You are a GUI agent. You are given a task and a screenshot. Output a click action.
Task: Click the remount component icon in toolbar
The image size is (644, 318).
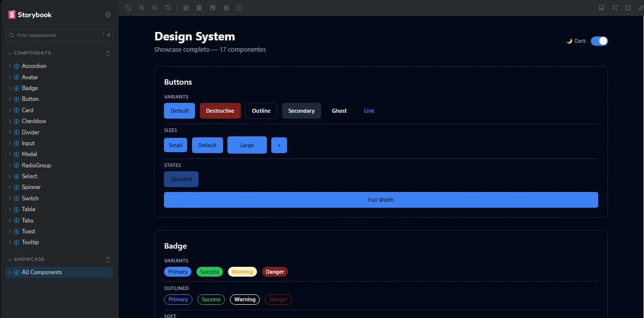pos(129,8)
